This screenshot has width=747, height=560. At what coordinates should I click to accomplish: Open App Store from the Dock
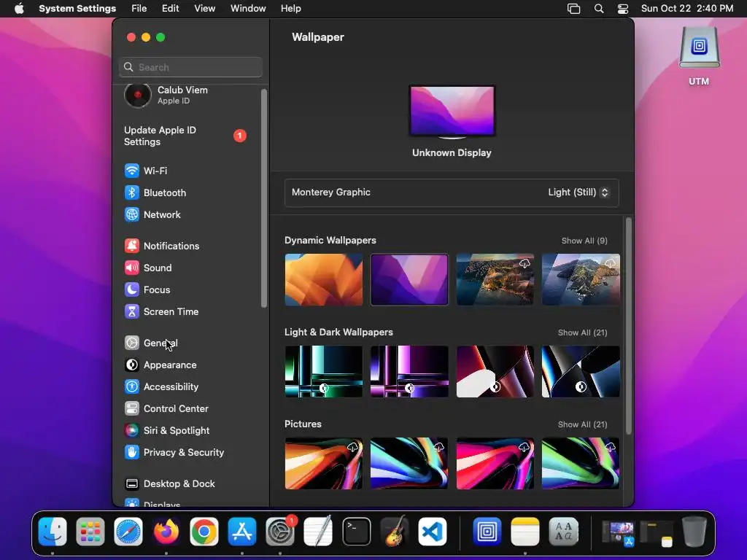[242, 532]
